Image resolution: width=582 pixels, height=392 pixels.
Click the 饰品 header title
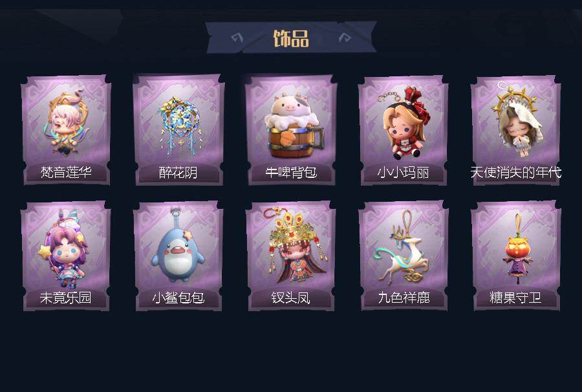(291, 38)
